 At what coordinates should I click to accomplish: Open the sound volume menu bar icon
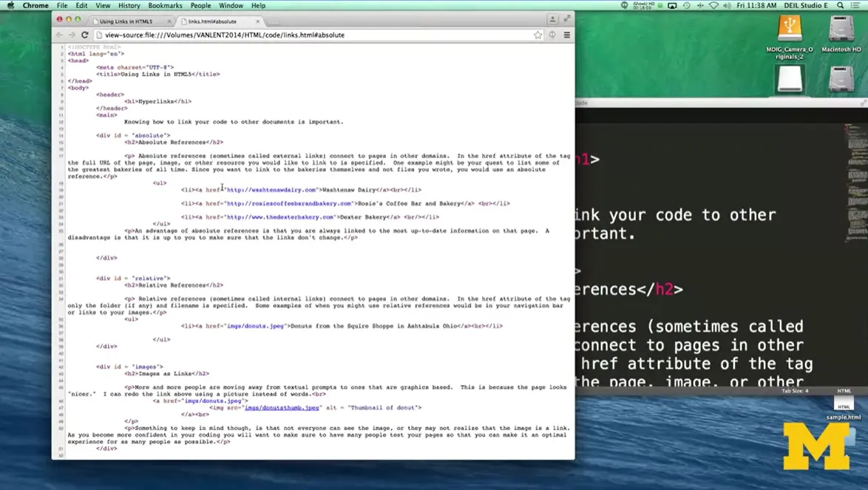click(x=728, y=5)
